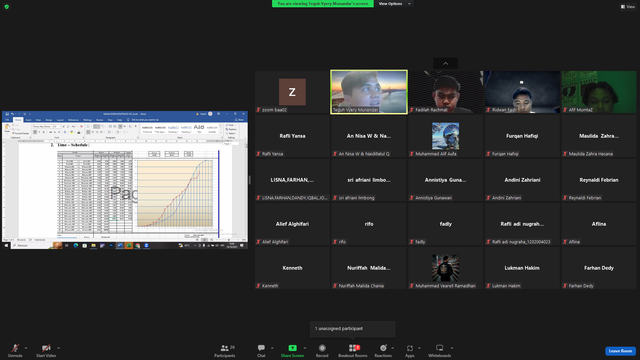640x360 pixels.
Task: Click the S-curve chart in shared document
Action: point(176,193)
